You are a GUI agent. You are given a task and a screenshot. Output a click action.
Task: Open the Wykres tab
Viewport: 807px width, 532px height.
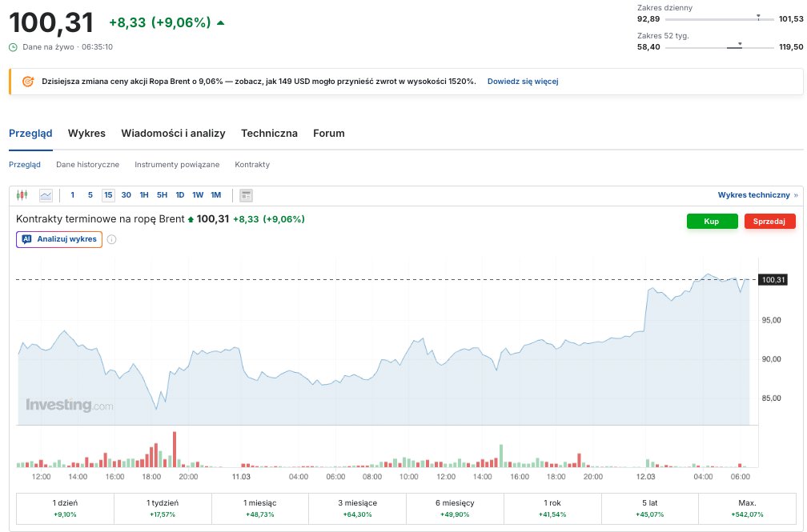(86, 134)
